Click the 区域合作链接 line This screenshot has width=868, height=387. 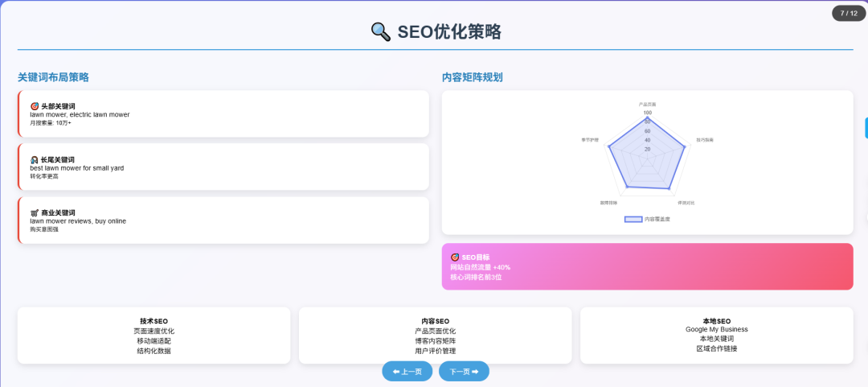[717, 348]
